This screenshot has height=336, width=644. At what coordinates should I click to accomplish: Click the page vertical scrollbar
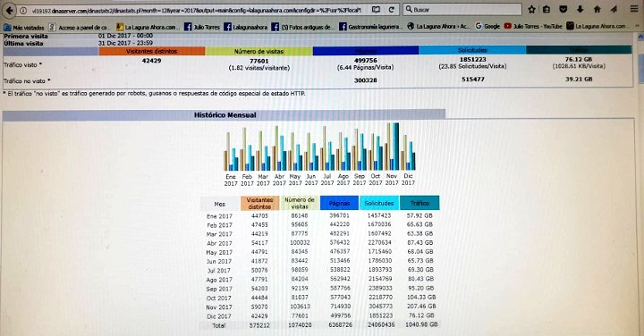click(x=640, y=185)
